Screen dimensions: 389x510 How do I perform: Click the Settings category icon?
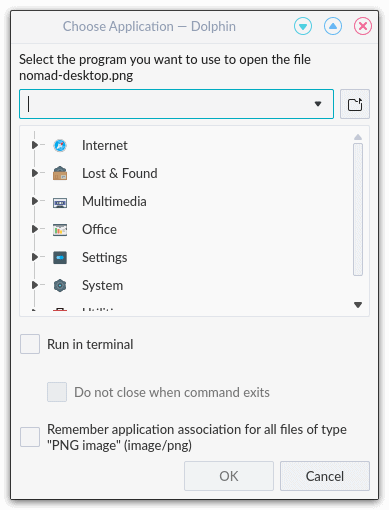click(60, 258)
